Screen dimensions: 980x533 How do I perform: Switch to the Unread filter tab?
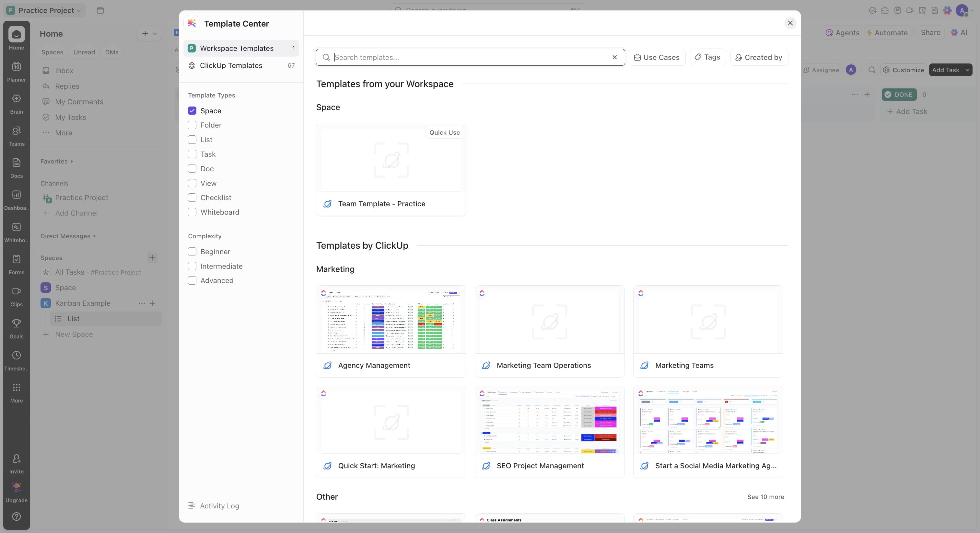[x=84, y=52]
